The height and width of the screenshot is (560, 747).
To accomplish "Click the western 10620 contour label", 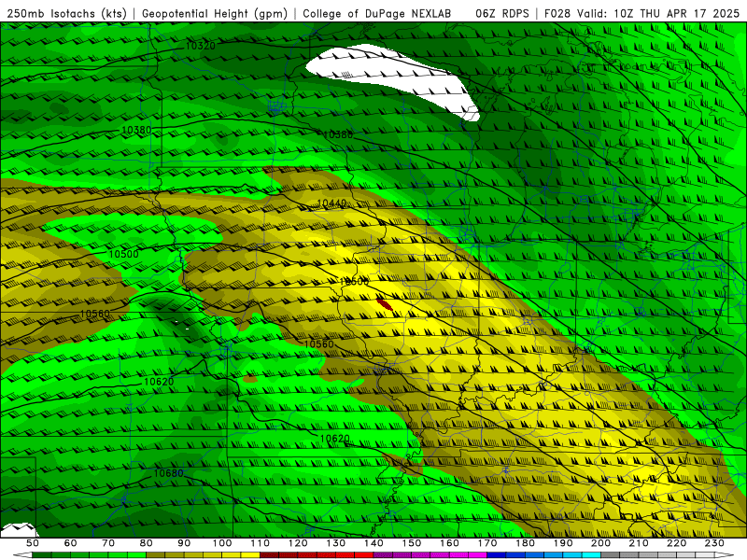I will click(159, 382).
